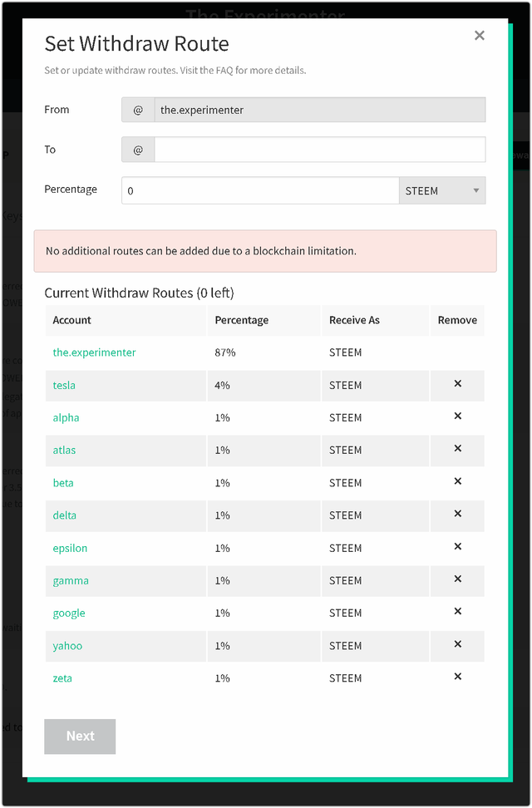
Task: Remove the yahoo withdraw route
Action: (457, 644)
